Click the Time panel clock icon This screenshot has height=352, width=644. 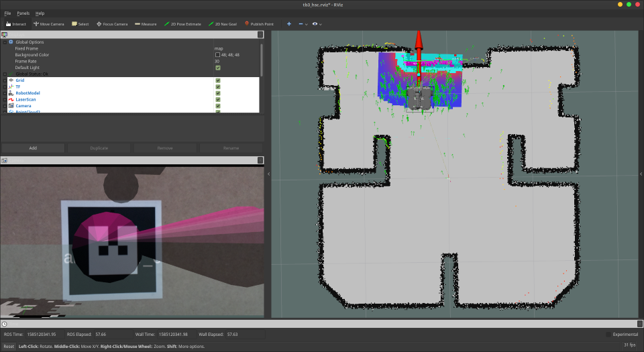(x=5, y=324)
